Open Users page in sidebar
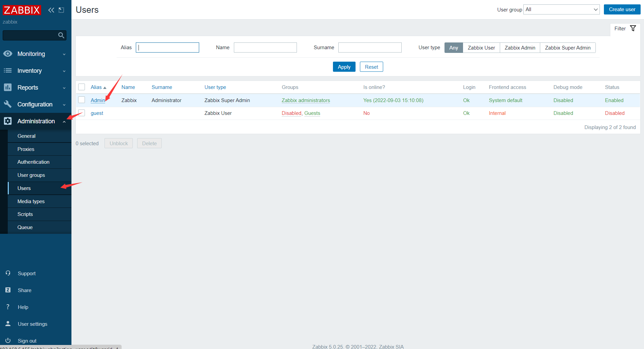This screenshot has height=349, width=644. tap(39, 188)
